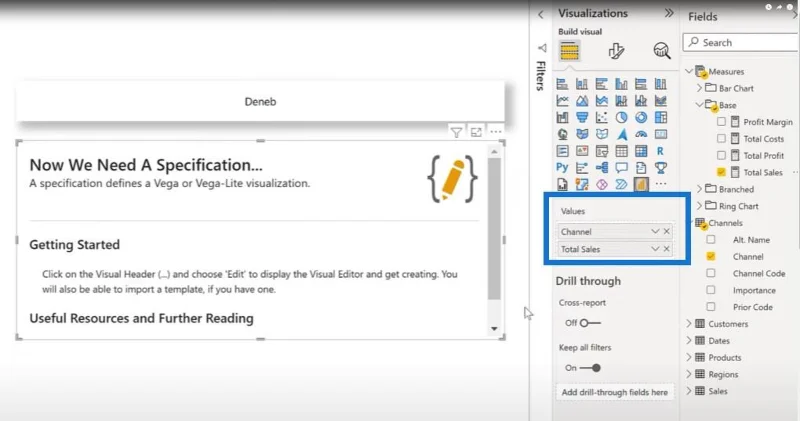Select the waterfall chart visual
This screenshot has height=421, width=800.
point(562,117)
